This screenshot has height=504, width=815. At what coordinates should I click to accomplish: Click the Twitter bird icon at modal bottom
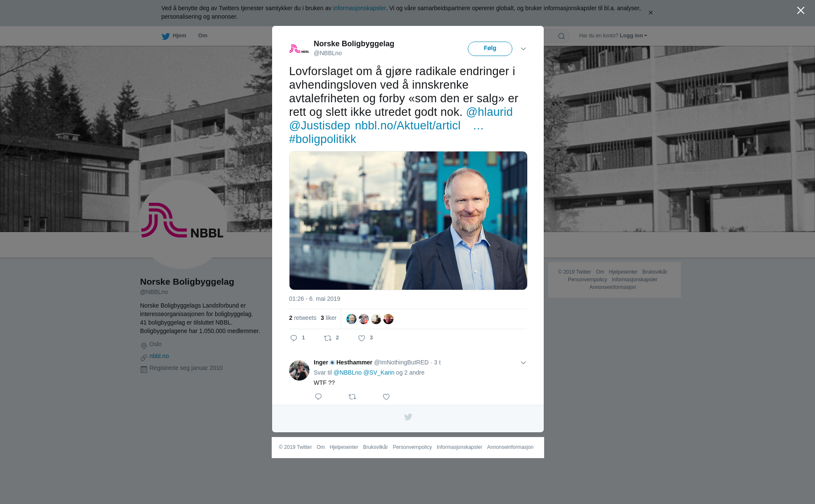(x=408, y=417)
